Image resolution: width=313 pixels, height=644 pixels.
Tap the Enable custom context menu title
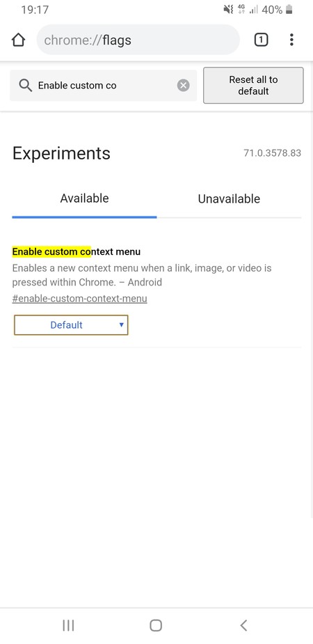pyautogui.click(x=77, y=251)
